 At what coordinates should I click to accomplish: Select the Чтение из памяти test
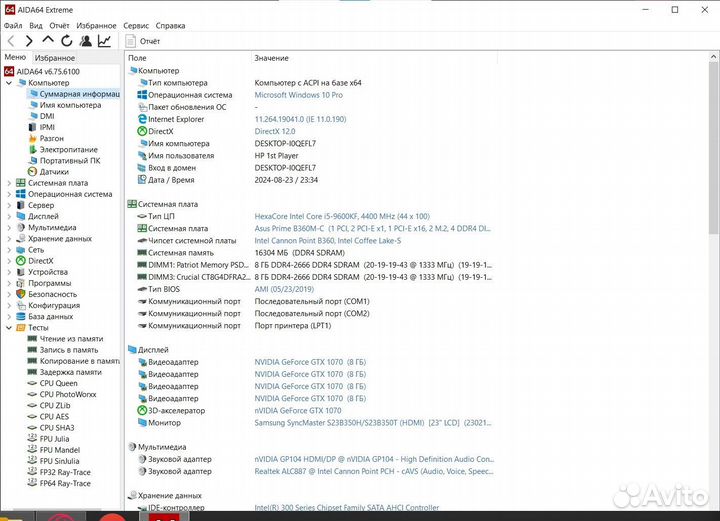click(x=71, y=339)
